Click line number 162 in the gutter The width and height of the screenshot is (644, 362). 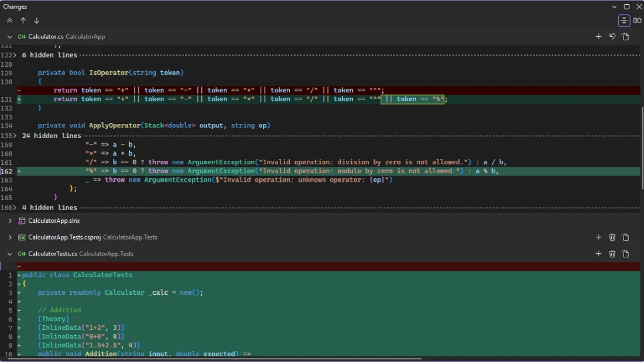6,171
